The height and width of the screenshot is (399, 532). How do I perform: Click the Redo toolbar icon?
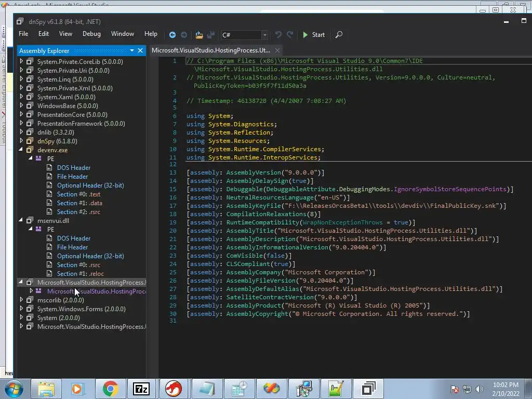pos(290,35)
